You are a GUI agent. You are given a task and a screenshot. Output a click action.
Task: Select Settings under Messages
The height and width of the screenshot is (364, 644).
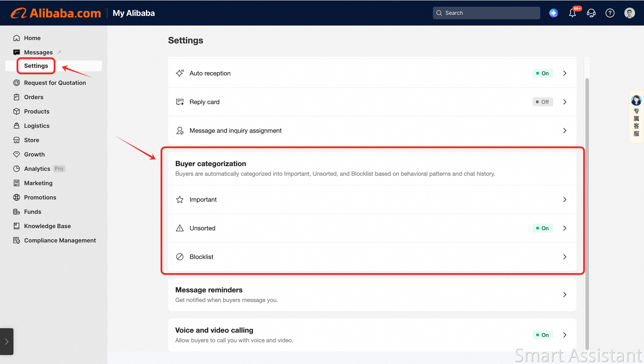pyautogui.click(x=36, y=66)
